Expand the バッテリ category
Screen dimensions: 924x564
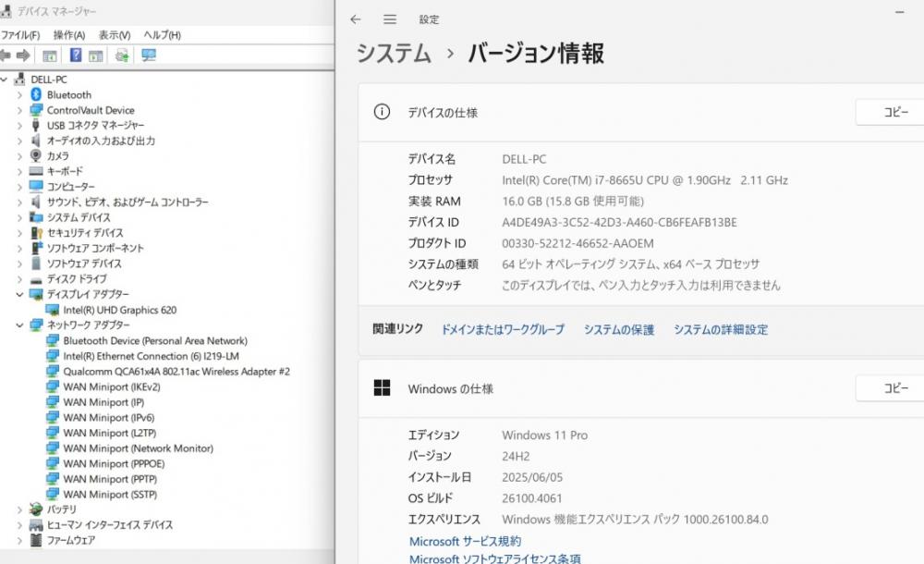tap(19, 509)
